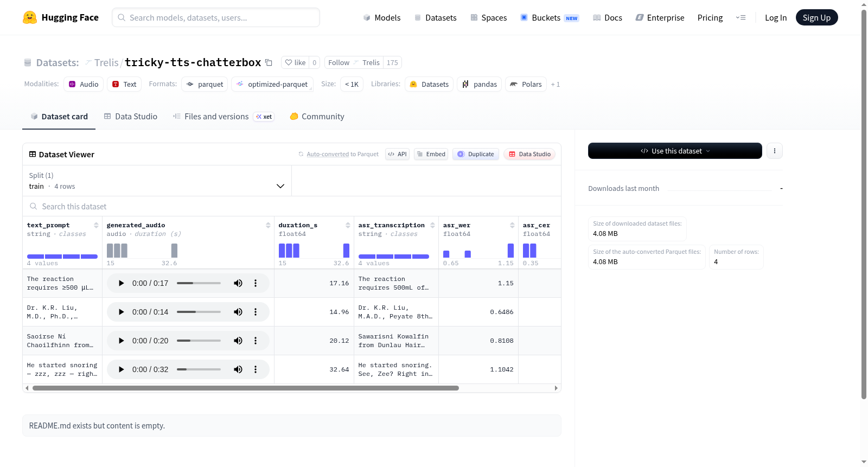Screen dimensions: 868x467
Task: Select the Datasets library tag
Action: pyautogui.click(x=429, y=84)
